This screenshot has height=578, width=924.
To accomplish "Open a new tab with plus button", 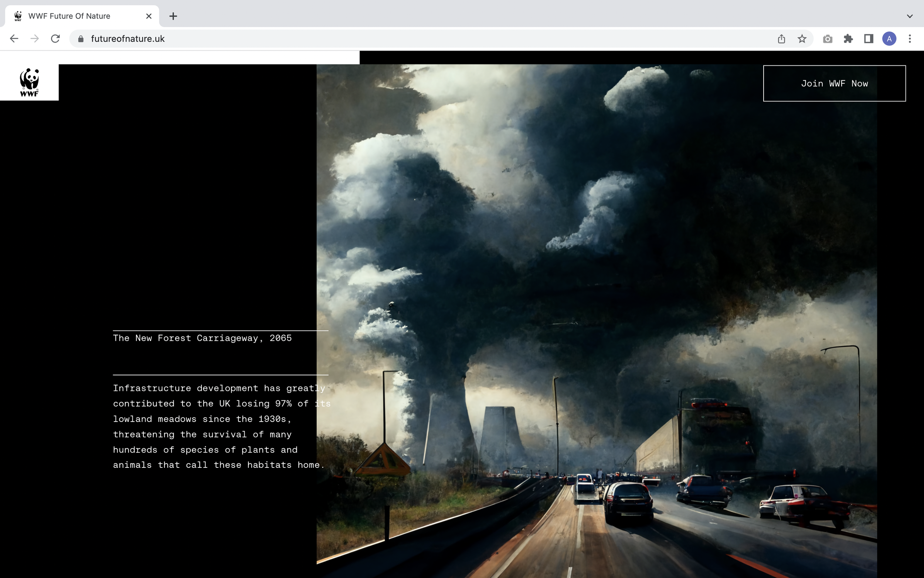I will click(x=173, y=16).
